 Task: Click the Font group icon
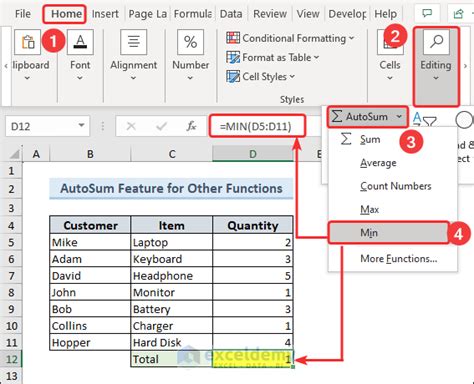pos(80,42)
